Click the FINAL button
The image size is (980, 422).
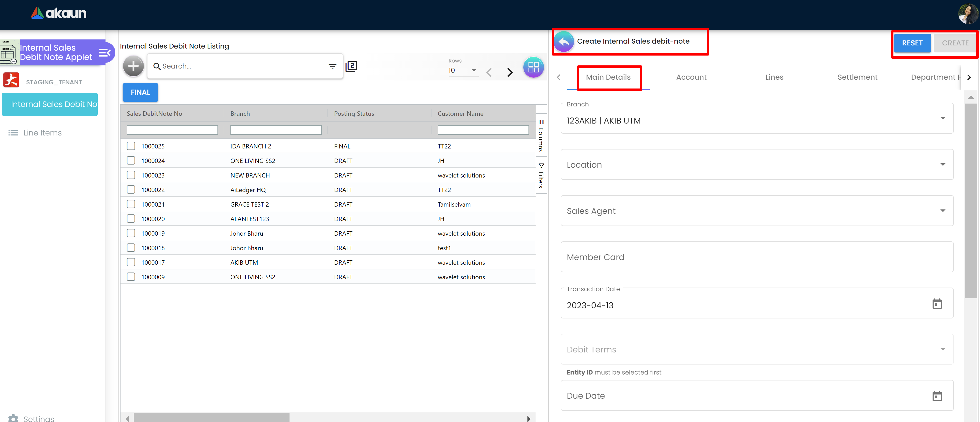point(140,93)
